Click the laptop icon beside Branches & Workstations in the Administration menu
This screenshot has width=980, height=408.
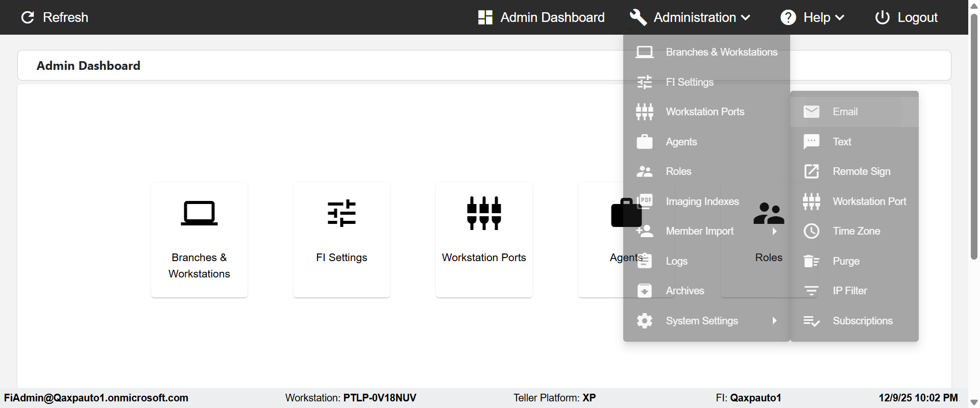coord(645,52)
